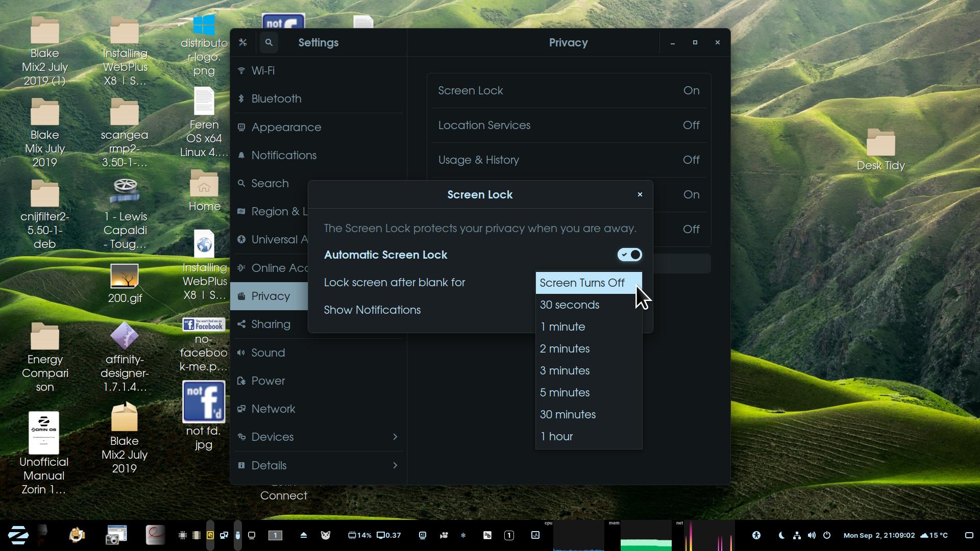The width and height of the screenshot is (980, 551).
Task: Click the tools icon beside Settings search
Action: pyautogui.click(x=243, y=42)
